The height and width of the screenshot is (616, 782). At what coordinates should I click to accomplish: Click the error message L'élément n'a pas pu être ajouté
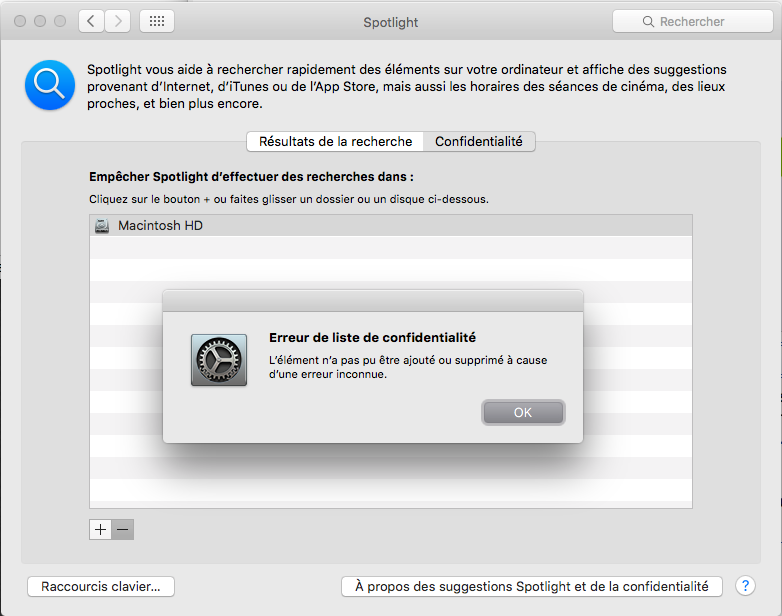(408, 367)
